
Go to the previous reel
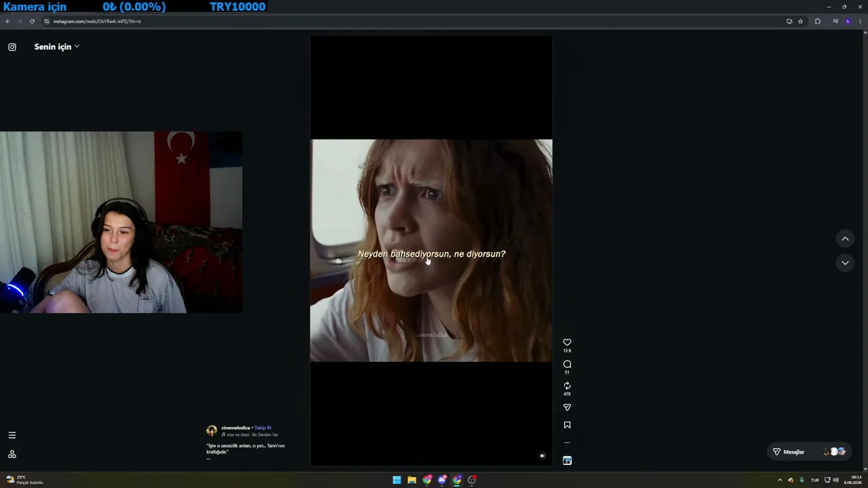[845, 239]
